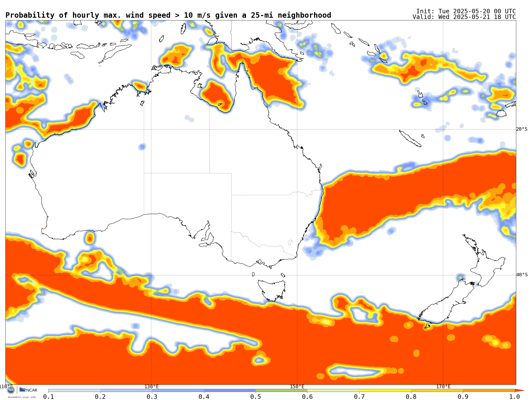Pick the periwinkle 0.4–0.5 colorbar segment
This screenshot has width=532, height=400.
(x=230, y=390)
